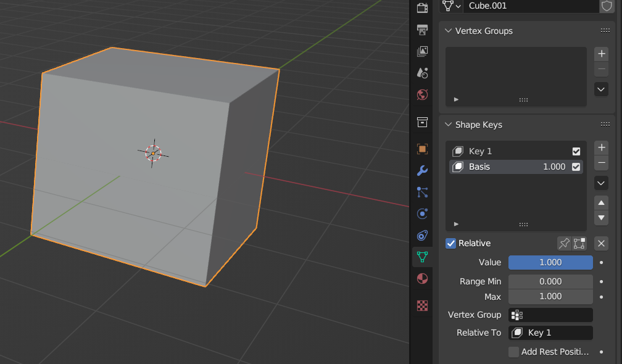622x364 pixels.
Task: Collapse the Vertex Groups panel
Action: 447,31
